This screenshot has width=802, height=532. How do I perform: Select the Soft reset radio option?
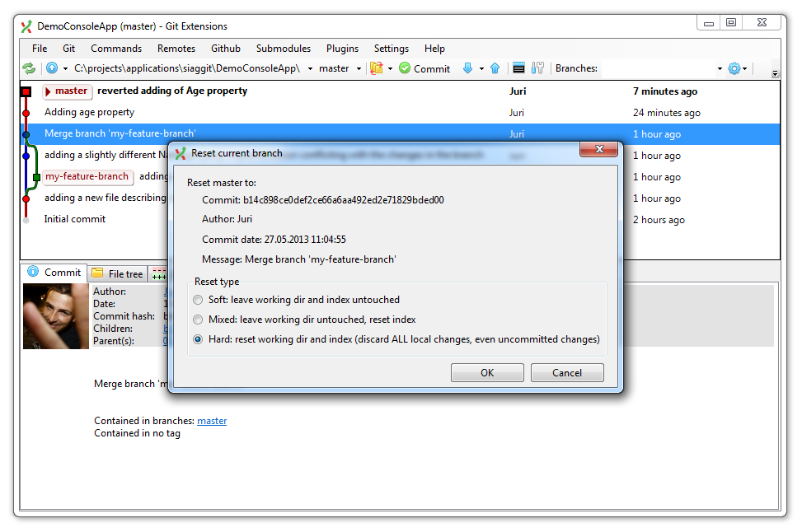[x=198, y=300]
